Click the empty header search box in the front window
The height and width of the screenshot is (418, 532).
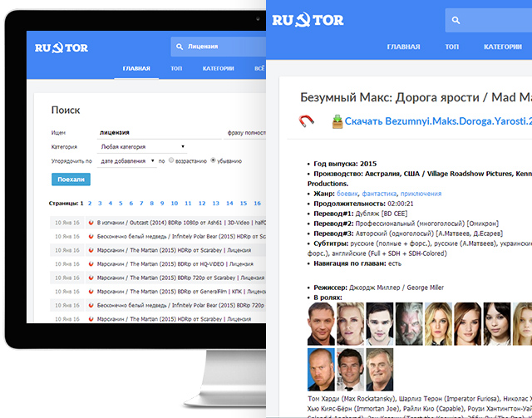(x=489, y=20)
